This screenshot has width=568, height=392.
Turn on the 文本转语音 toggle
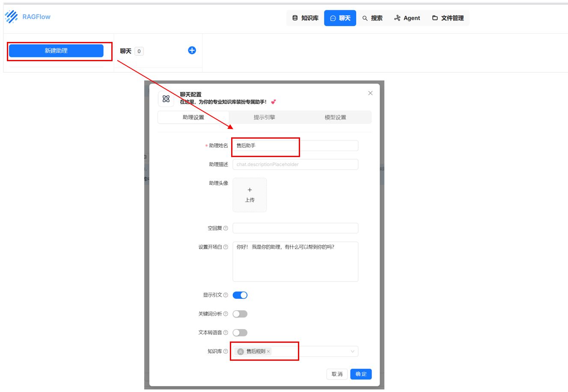click(x=240, y=333)
